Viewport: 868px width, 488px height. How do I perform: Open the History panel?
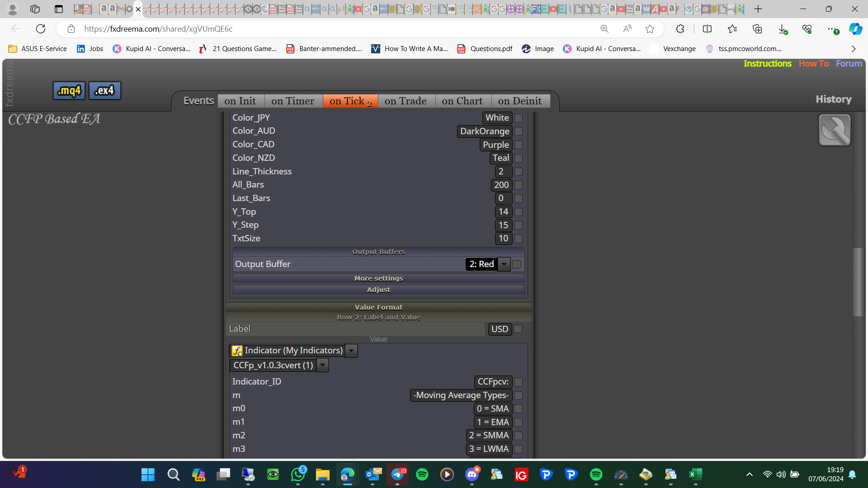pyautogui.click(x=833, y=99)
